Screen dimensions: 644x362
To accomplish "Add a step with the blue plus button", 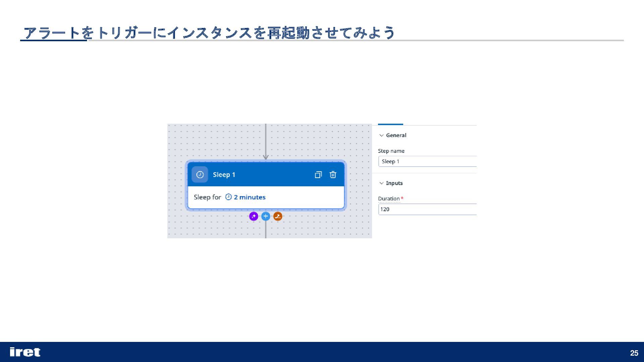I will point(266,216).
